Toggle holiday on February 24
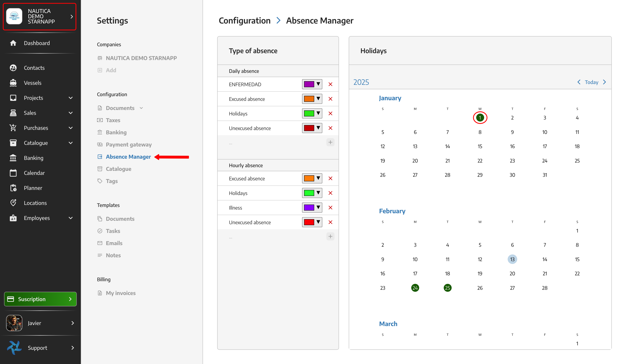 coord(415,288)
